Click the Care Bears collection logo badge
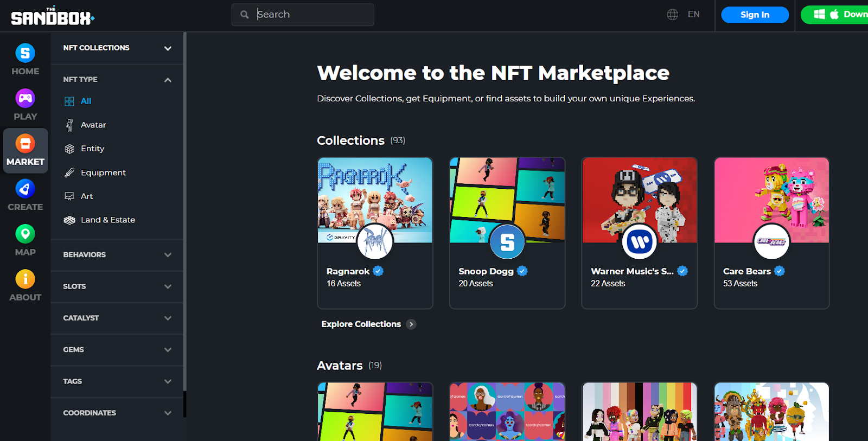Screen dimensions: 868x441 click(772, 241)
